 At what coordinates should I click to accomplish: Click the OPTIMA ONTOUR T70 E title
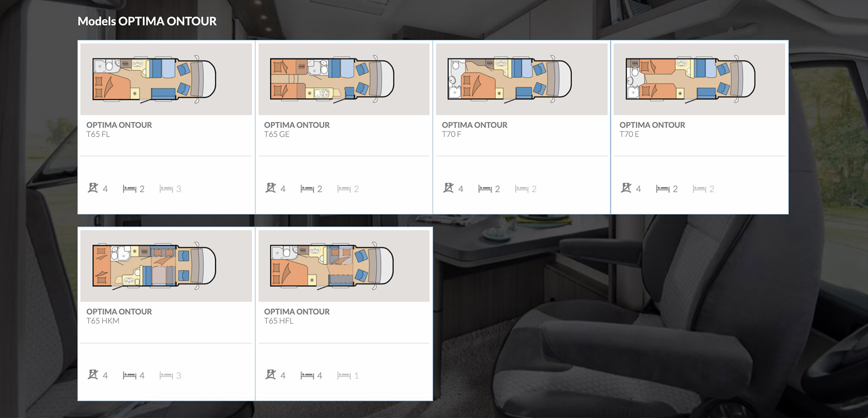[x=652, y=129]
